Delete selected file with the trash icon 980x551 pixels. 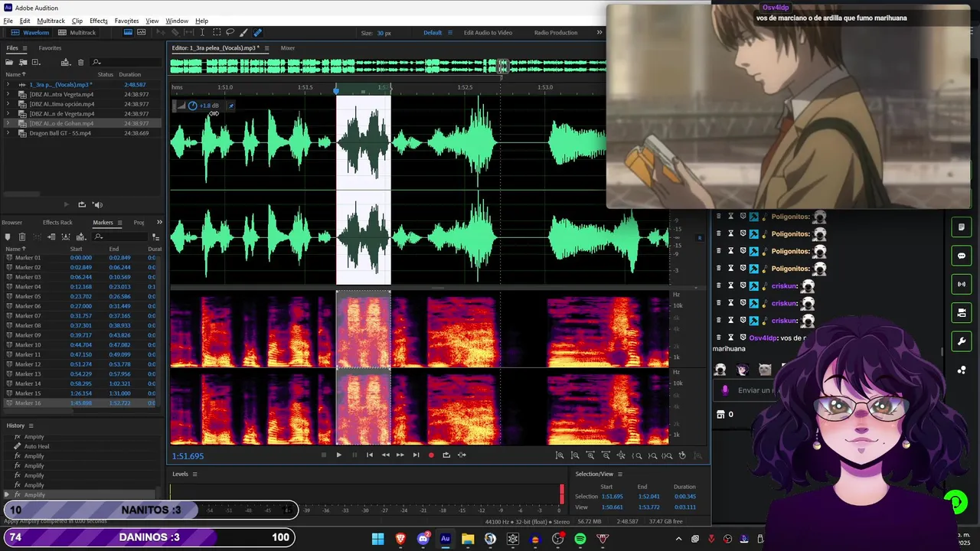coord(80,62)
